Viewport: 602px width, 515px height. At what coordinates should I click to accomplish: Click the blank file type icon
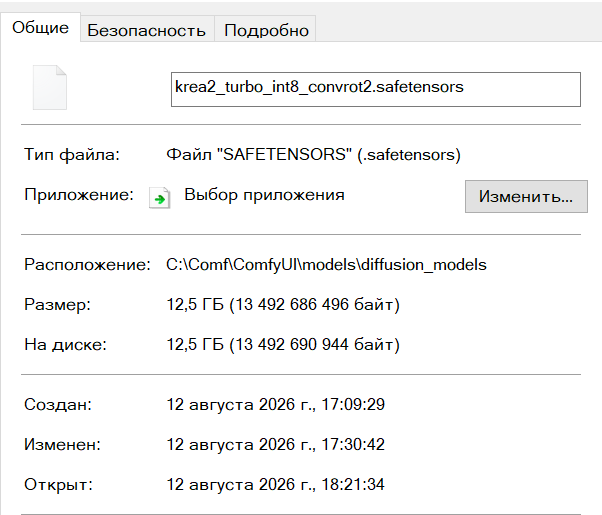50,88
